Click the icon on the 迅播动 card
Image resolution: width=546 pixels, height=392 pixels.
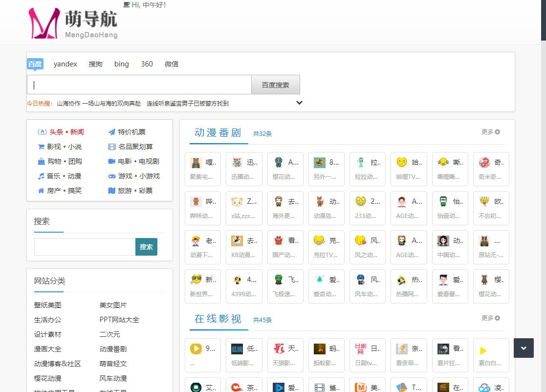tap(237, 163)
